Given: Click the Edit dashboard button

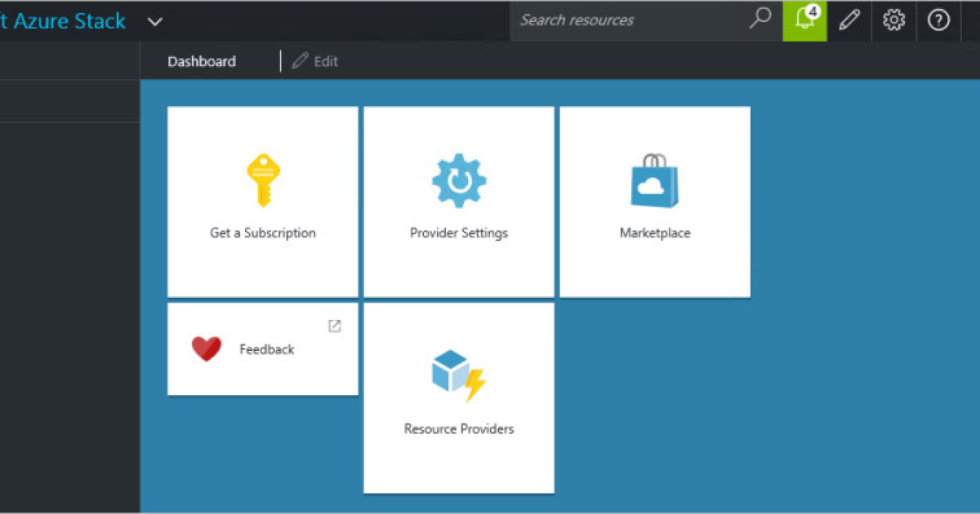Looking at the screenshot, I should pos(315,61).
